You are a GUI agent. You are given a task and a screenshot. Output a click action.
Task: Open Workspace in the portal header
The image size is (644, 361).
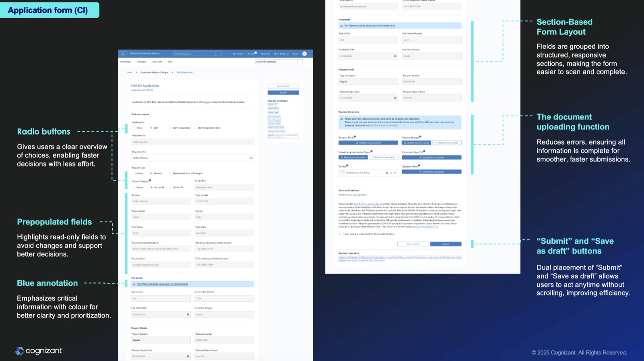point(237,54)
